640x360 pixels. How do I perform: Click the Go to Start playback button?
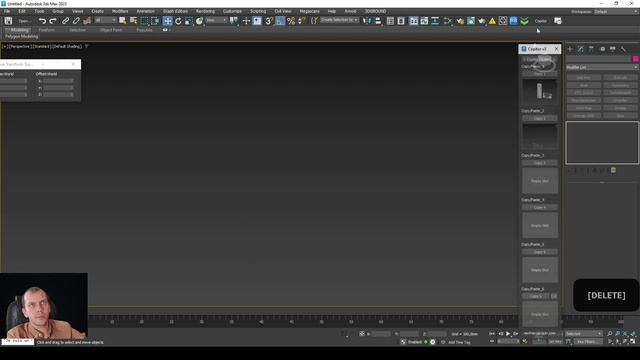tap(492, 334)
